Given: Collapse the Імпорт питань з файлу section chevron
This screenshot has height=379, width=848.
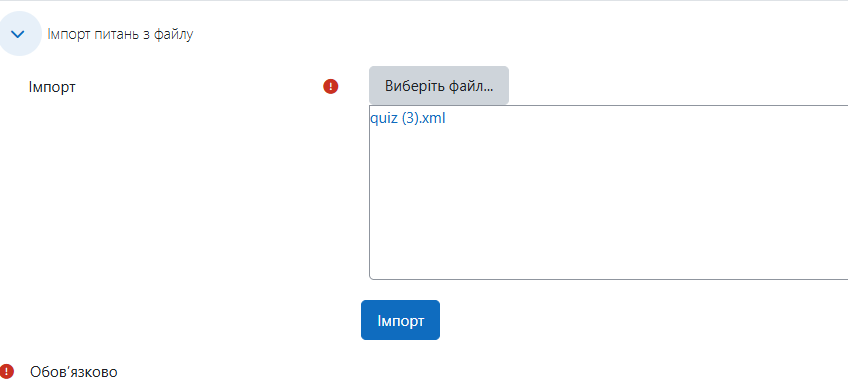Looking at the screenshot, I should [18, 34].
